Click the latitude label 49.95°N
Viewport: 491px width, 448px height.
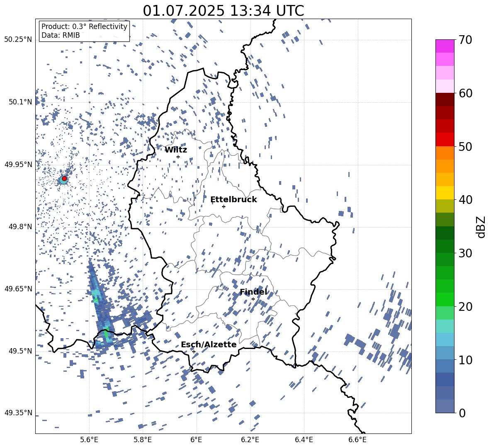pyautogui.click(x=18, y=164)
